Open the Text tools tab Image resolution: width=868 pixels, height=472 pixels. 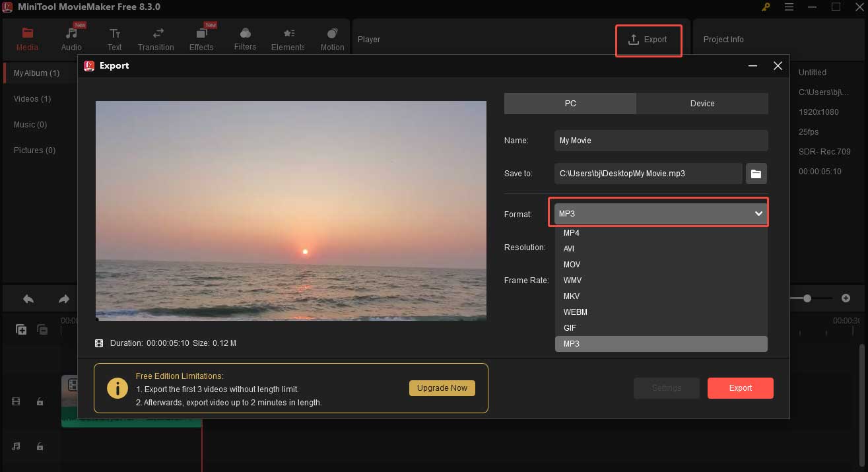pyautogui.click(x=115, y=39)
